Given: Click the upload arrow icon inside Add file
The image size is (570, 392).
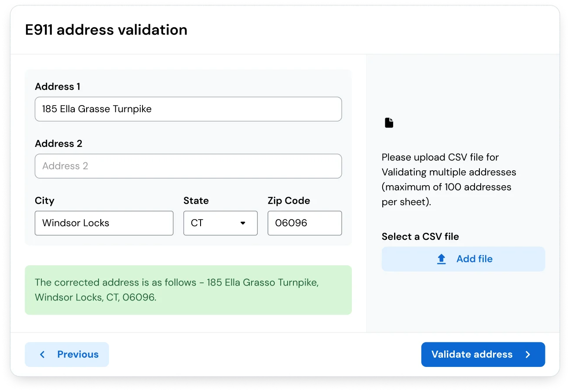Looking at the screenshot, I should pyautogui.click(x=441, y=259).
